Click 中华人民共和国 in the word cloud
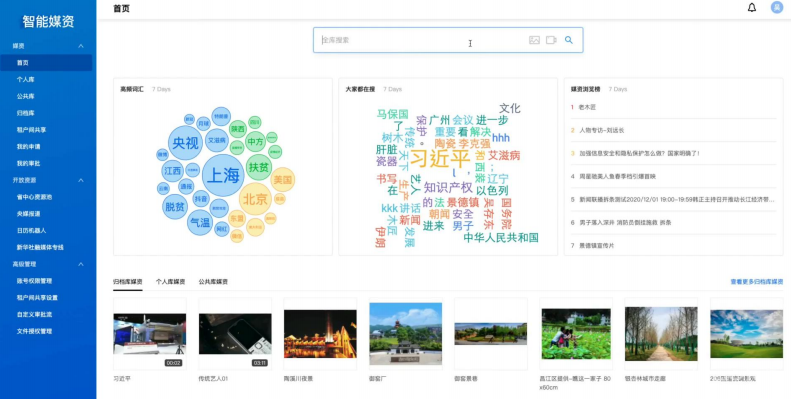The image size is (791, 399). click(x=501, y=238)
